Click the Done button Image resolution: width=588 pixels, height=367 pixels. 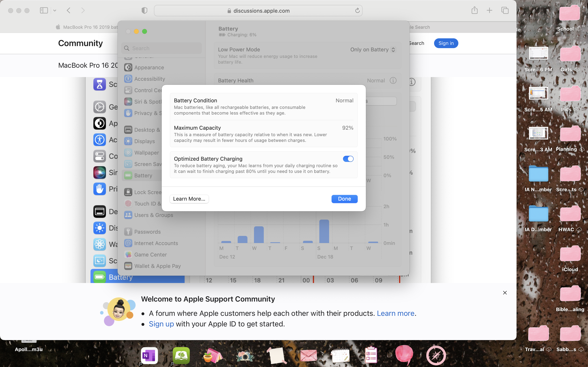344,199
